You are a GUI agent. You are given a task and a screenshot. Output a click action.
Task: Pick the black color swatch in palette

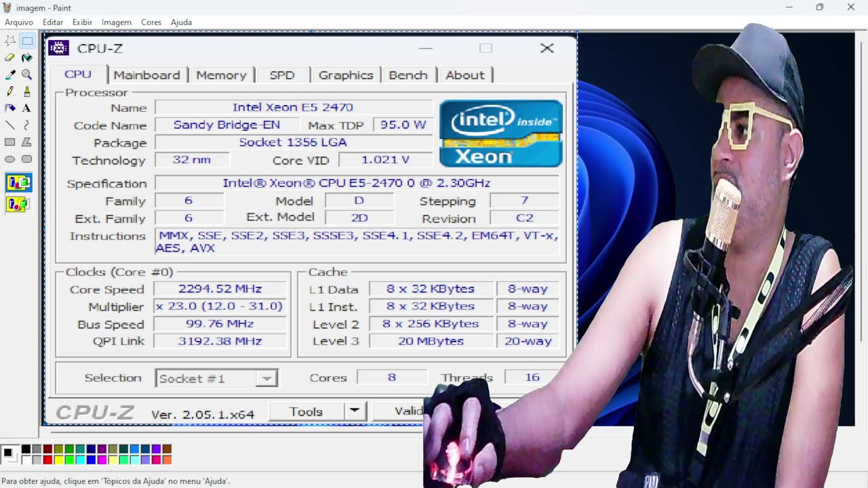(26, 449)
